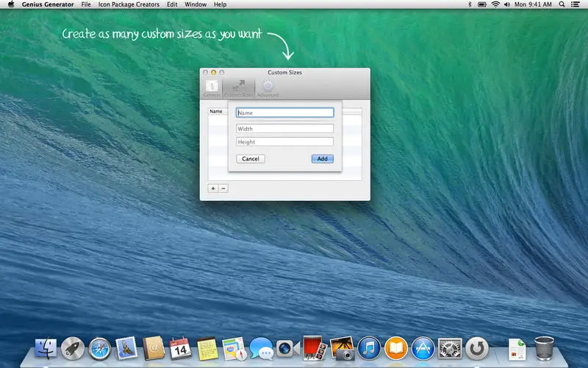Open Notification Center list icon

(575, 4)
